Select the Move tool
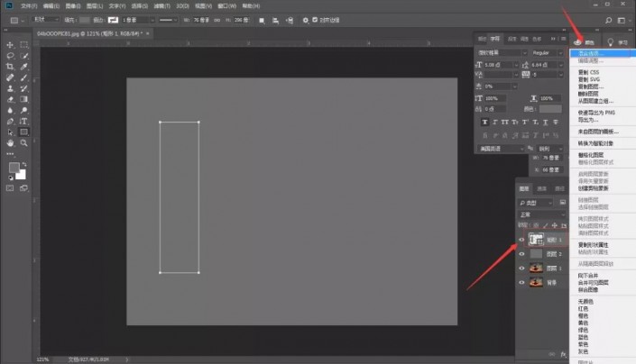 pyautogui.click(x=10, y=44)
